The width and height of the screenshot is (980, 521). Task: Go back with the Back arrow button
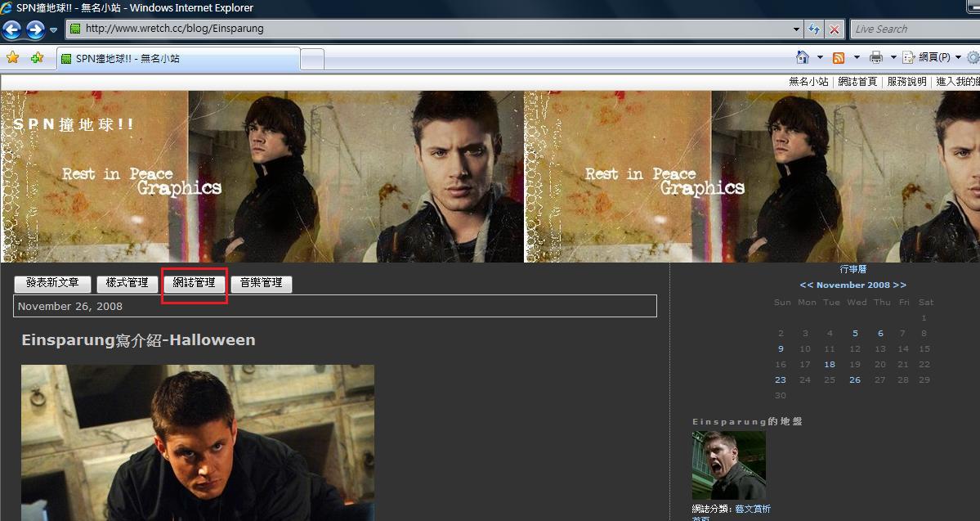click(x=12, y=29)
